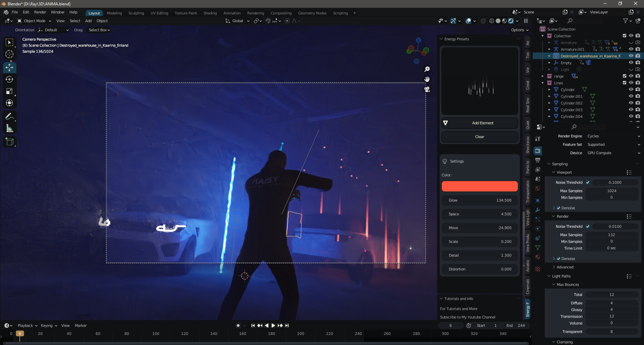Disable Denoise under Viewport sampling
Screen dimensions: 644x345
(559, 208)
